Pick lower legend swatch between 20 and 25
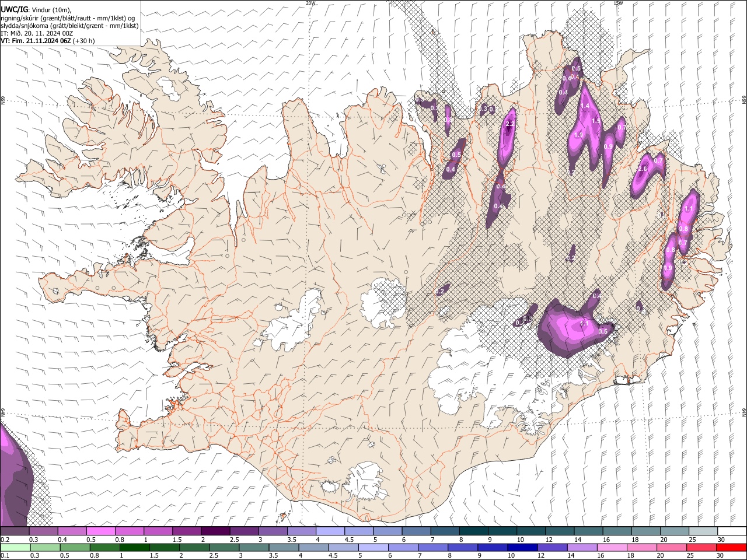747x560 pixels. [671, 548]
